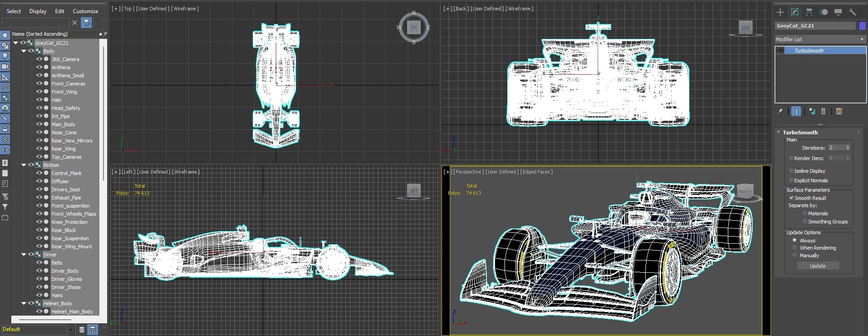Collapse the Driver group tree node
The image size is (868, 336).
tap(24, 255)
